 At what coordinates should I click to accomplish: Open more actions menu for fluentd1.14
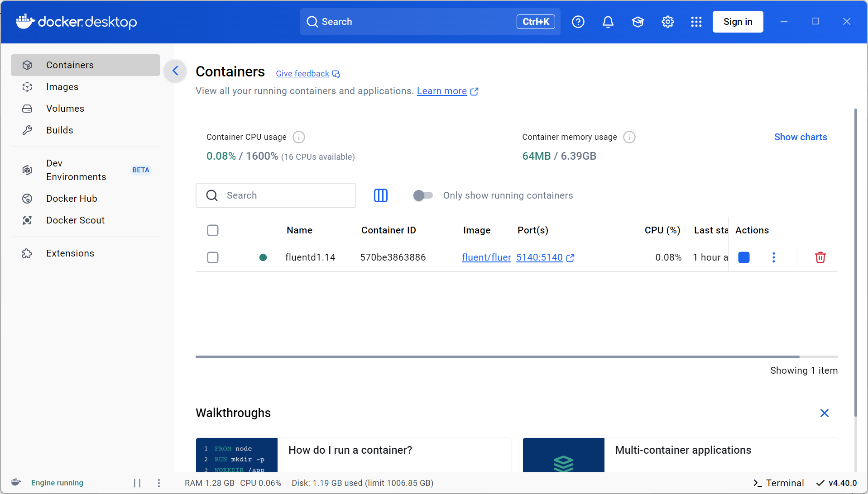pos(774,257)
